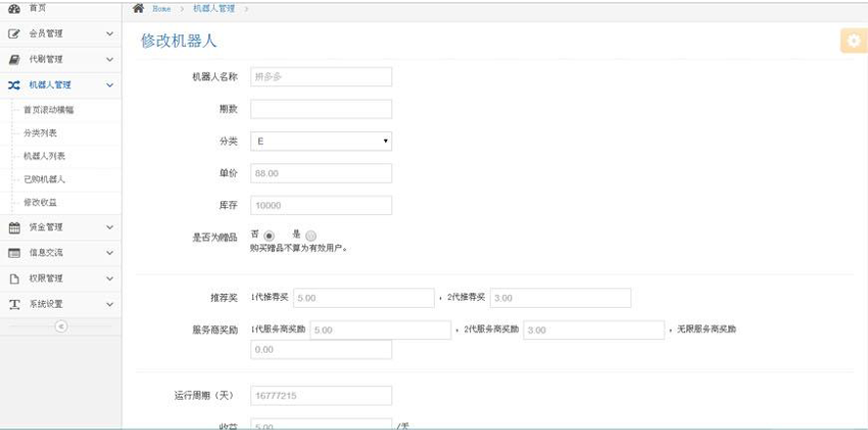Focus the 2代服务商奖励 input field
Screen dimensions: 868x430
pyautogui.click(x=594, y=330)
